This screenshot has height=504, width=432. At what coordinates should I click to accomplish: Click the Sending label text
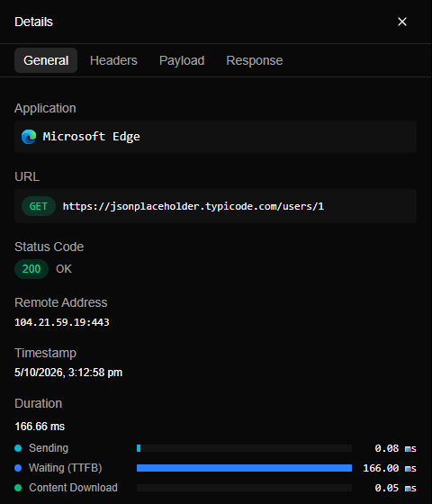[49, 448]
